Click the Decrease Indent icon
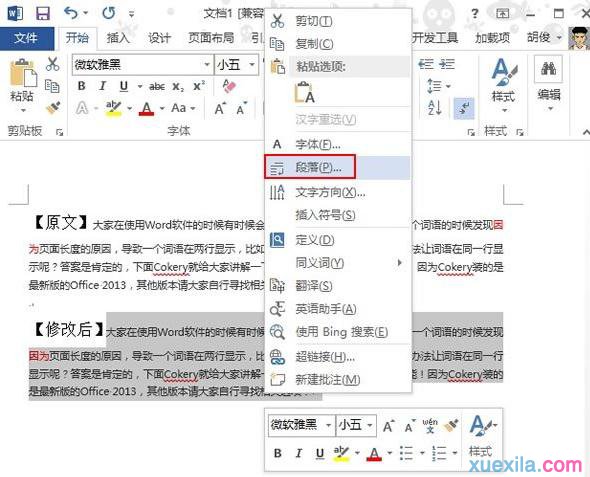590x477 pixels. (426, 64)
